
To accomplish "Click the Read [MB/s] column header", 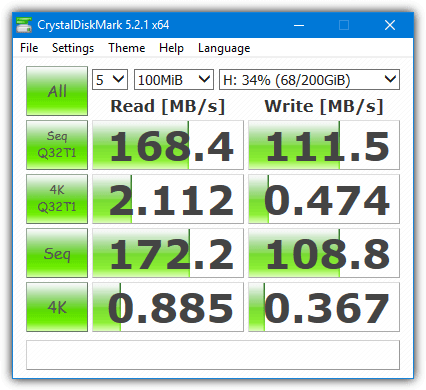I will (168, 107).
